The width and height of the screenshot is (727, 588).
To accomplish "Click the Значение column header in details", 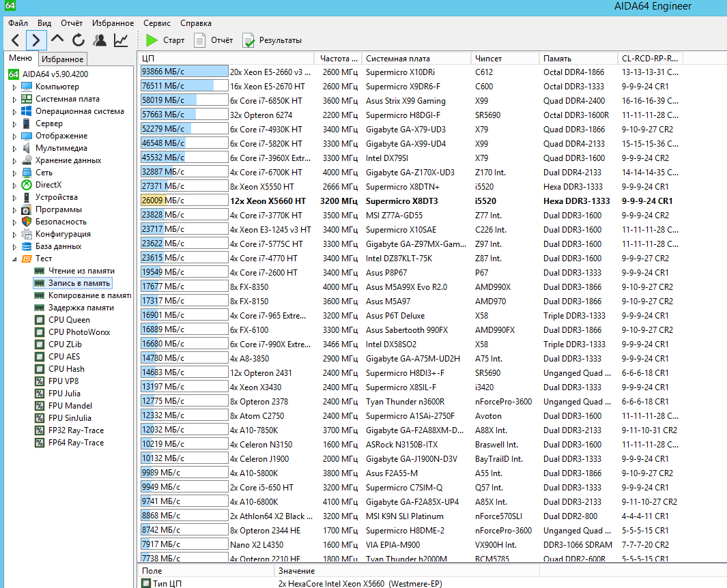I will pyautogui.click(x=407, y=571).
